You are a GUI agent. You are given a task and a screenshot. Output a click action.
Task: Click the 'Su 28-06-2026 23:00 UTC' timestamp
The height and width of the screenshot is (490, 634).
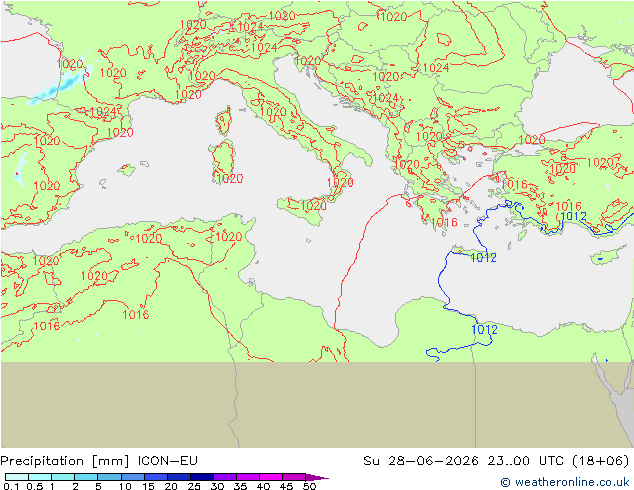466,461
